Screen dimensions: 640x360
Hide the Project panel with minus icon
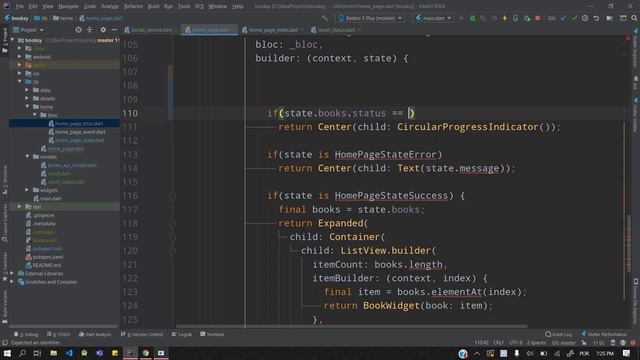pos(114,30)
